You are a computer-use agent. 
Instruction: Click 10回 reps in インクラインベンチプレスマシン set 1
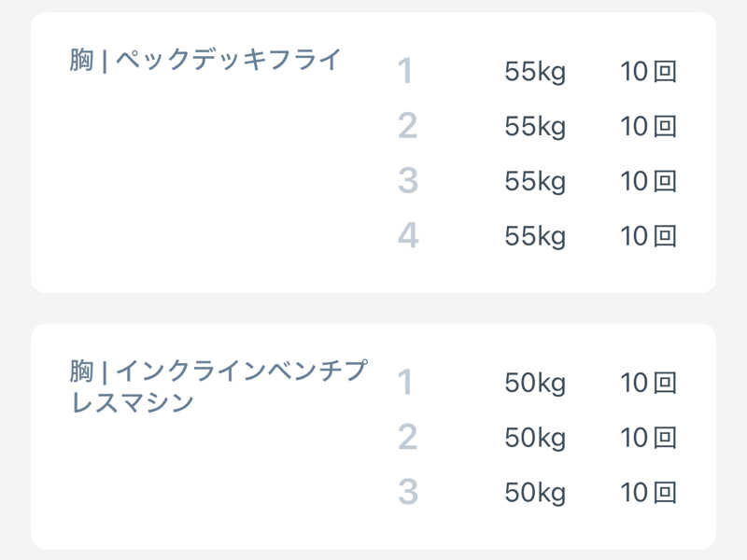click(648, 383)
